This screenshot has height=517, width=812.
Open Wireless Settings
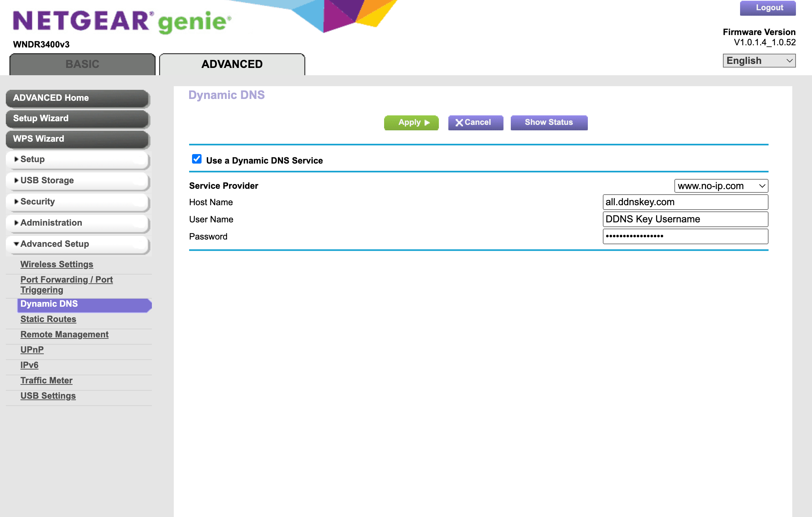point(57,264)
